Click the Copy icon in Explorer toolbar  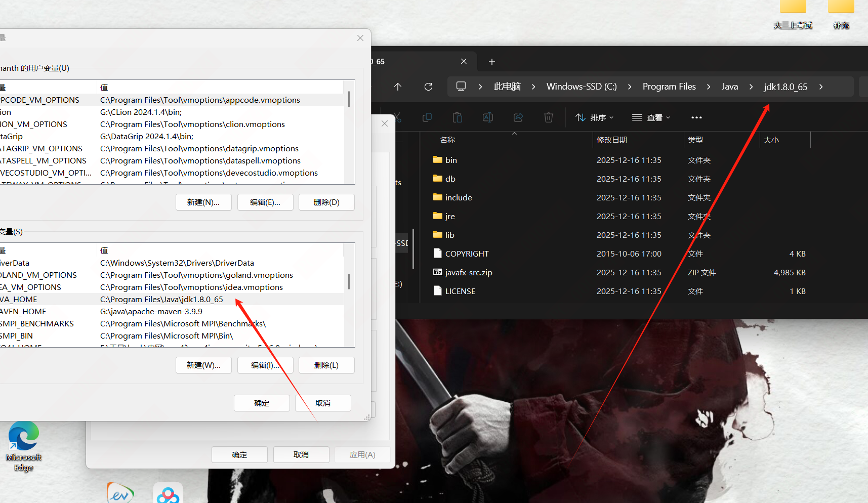point(427,117)
